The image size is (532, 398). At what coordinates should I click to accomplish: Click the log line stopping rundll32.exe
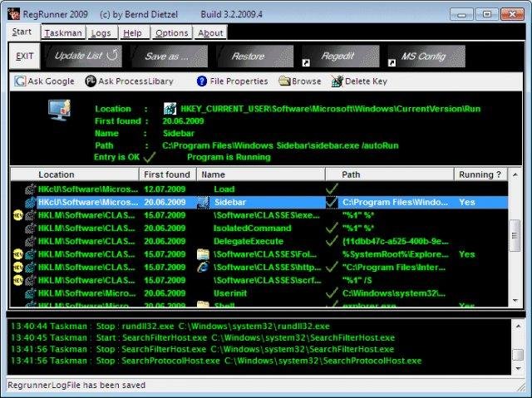point(170,327)
